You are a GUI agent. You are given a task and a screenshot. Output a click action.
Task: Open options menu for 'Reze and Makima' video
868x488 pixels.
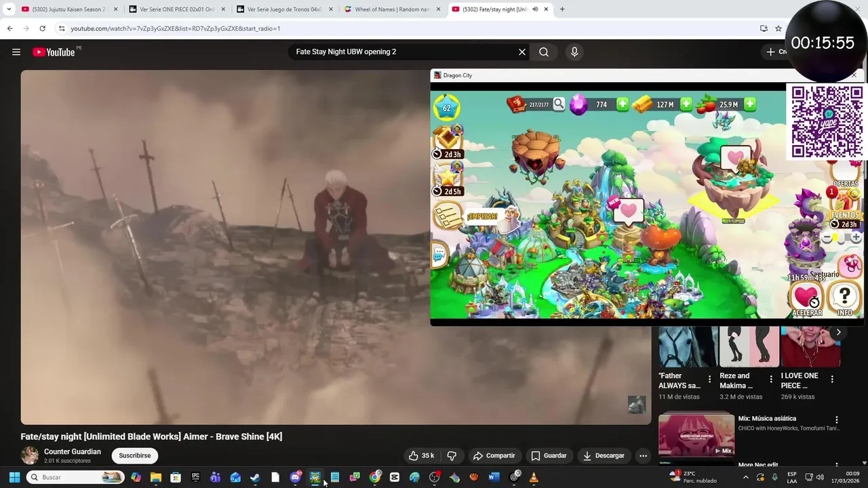771,380
